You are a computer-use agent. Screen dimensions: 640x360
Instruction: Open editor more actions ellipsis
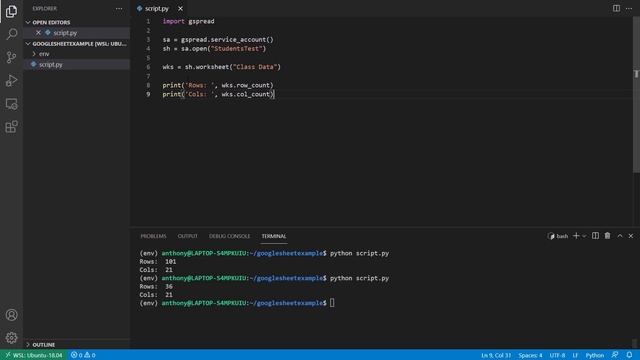629,8
